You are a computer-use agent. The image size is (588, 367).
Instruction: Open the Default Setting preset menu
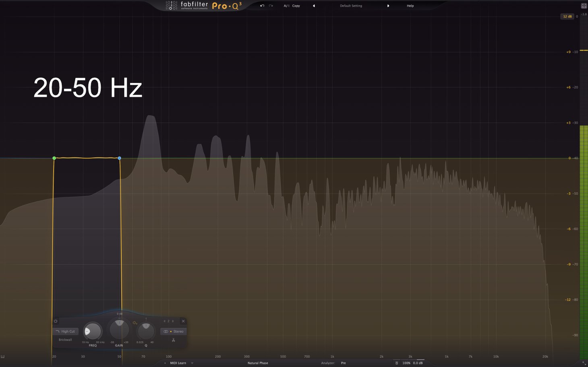click(351, 6)
